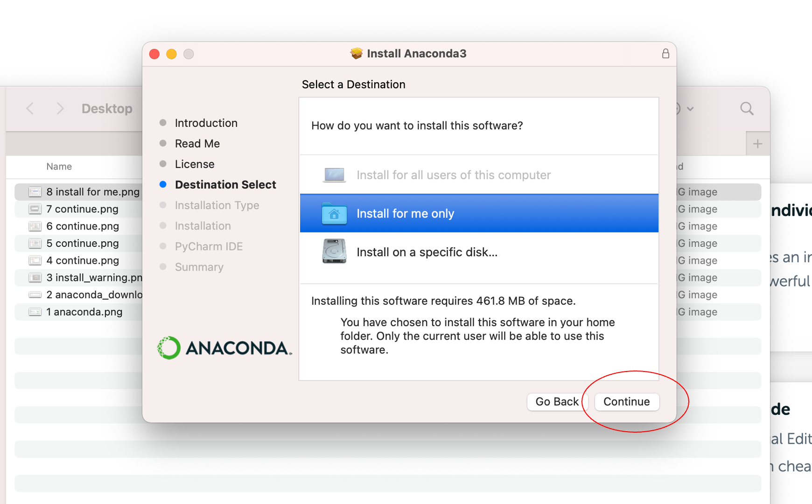Click the lock icon in installer title bar
This screenshot has width=812, height=504.
click(x=666, y=54)
